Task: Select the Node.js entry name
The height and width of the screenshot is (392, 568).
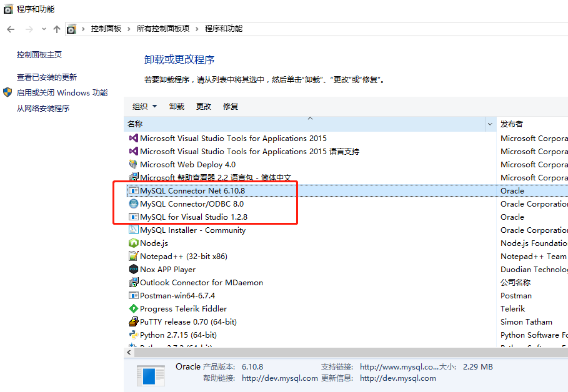Action: [x=154, y=243]
